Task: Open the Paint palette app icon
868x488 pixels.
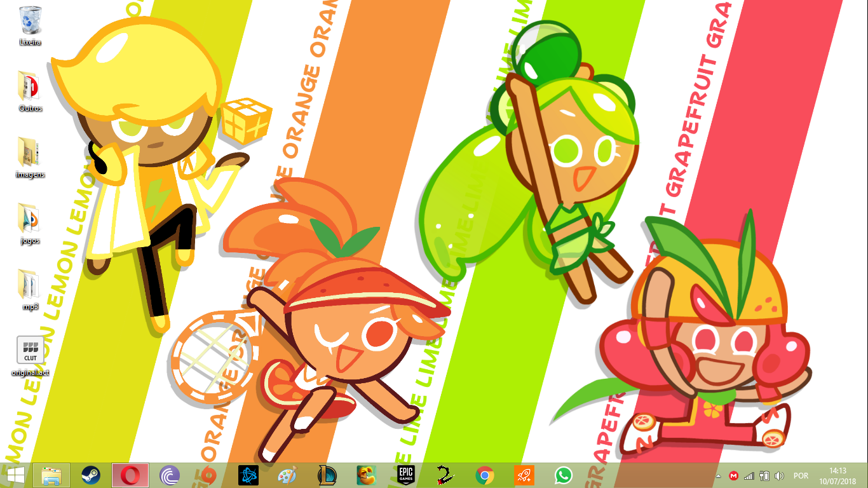Action: [x=288, y=475]
